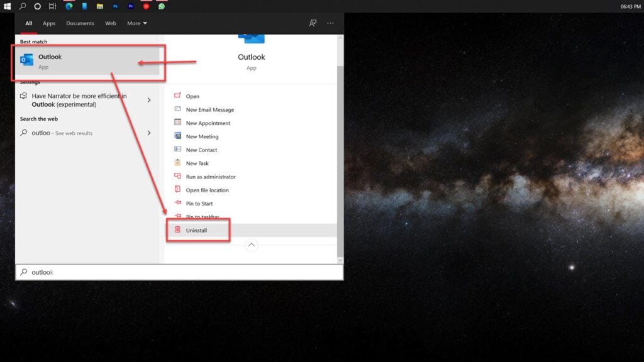Expand arrow beside outloo web result
This screenshot has height=362, width=644.
tap(149, 133)
